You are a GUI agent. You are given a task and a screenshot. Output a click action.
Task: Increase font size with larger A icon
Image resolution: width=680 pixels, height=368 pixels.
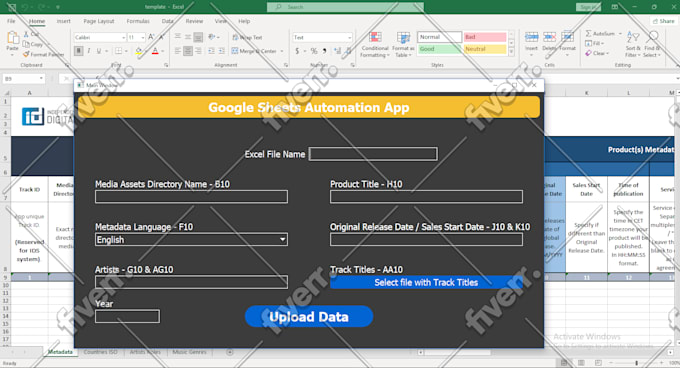[151, 37]
